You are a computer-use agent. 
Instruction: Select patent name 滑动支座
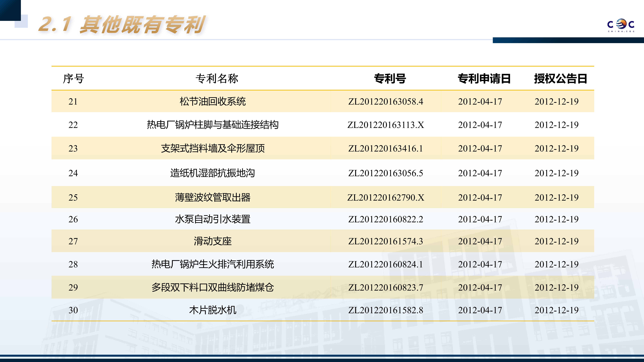pos(212,241)
